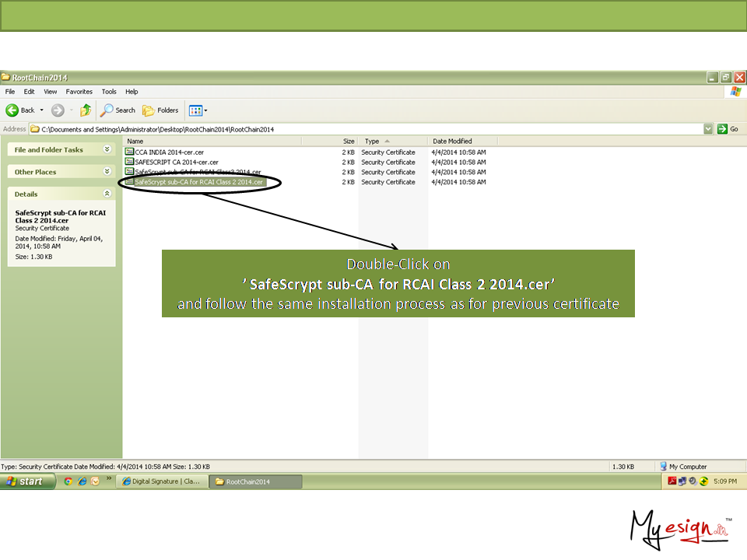Click the Forward arrow icon in toolbar
Image resolution: width=747 pixels, height=560 pixels.
pyautogui.click(x=58, y=110)
